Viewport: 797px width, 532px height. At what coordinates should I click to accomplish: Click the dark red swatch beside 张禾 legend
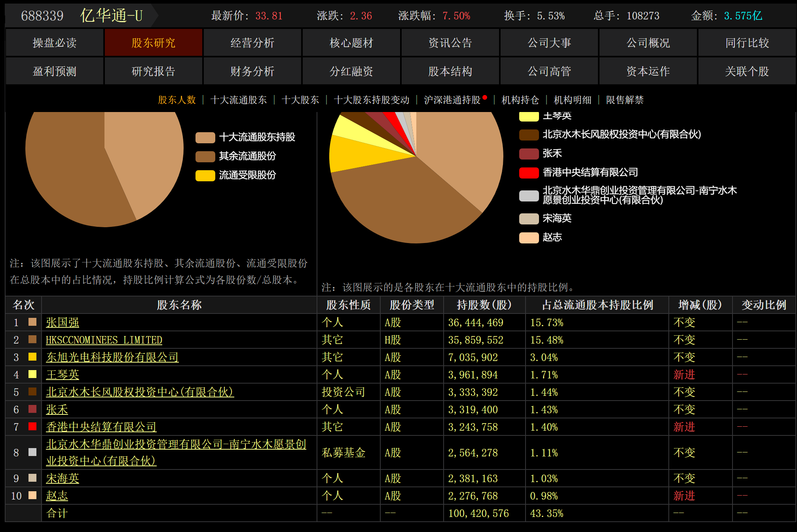point(529,154)
